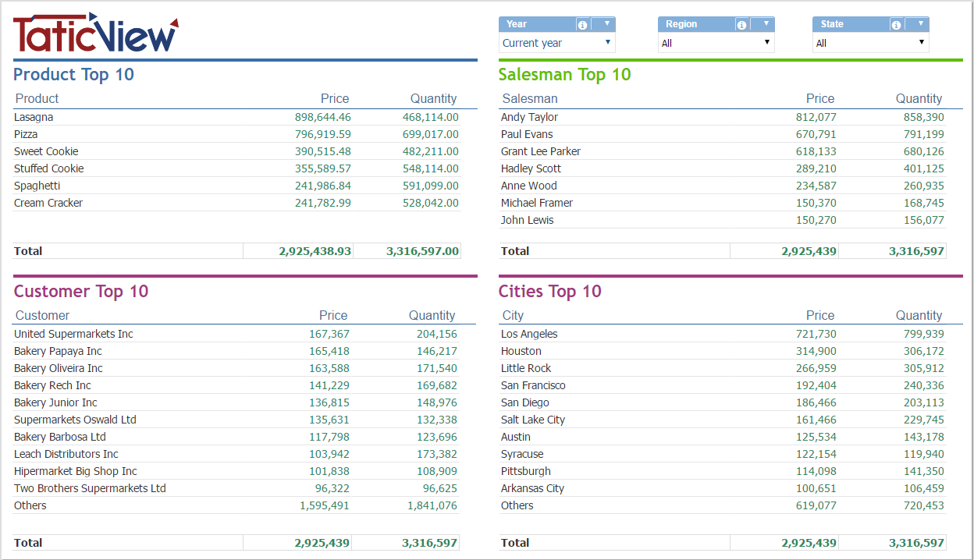Image resolution: width=974 pixels, height=560 pixels.
Task: Open the Region filter info icon
Action: click(x=740, y=24)
